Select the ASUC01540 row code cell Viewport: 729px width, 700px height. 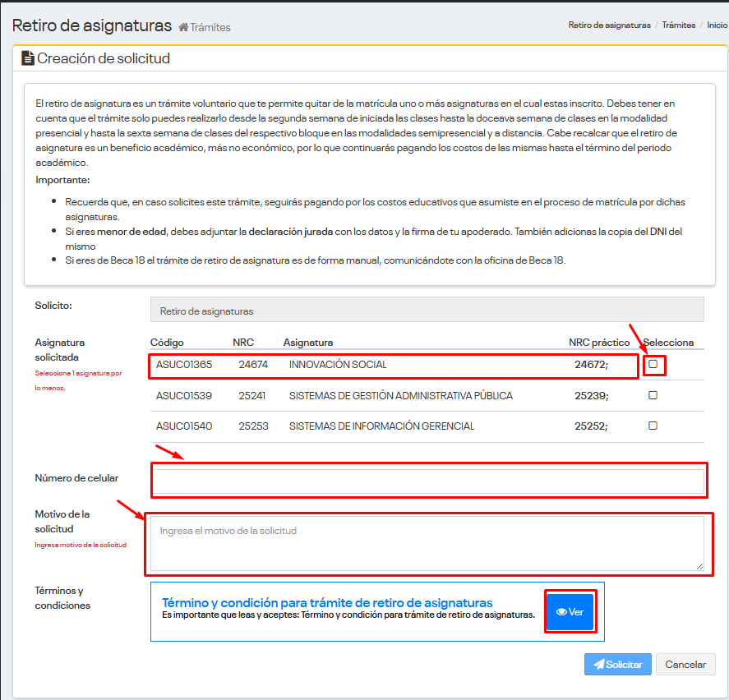(x=184, y=426)
